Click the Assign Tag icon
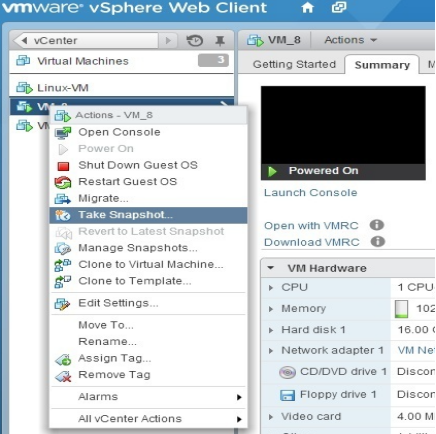This screenshot has width=436, height=434. pos(63,359)
